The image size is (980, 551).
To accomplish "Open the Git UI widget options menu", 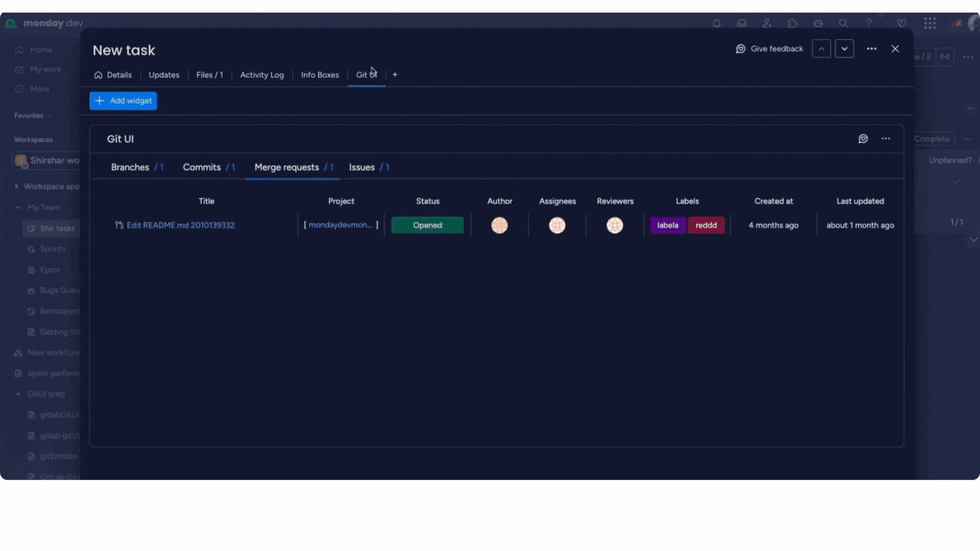I will click(886, 139).
